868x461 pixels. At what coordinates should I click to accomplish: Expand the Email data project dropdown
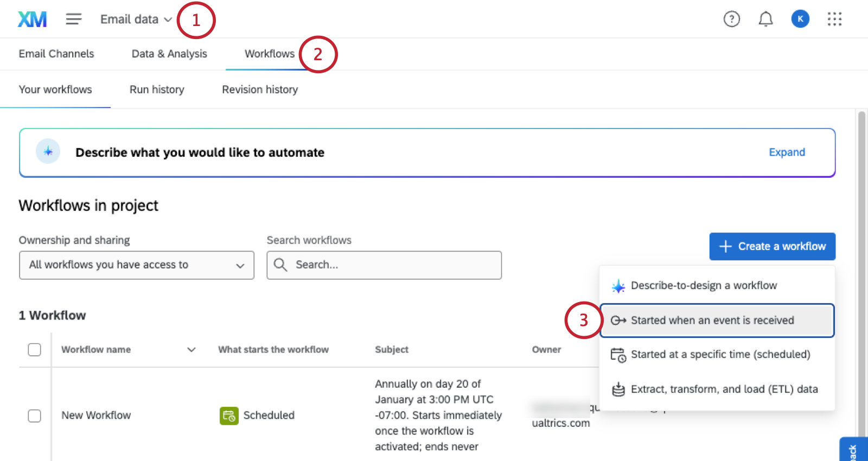[x=136, y=20]
